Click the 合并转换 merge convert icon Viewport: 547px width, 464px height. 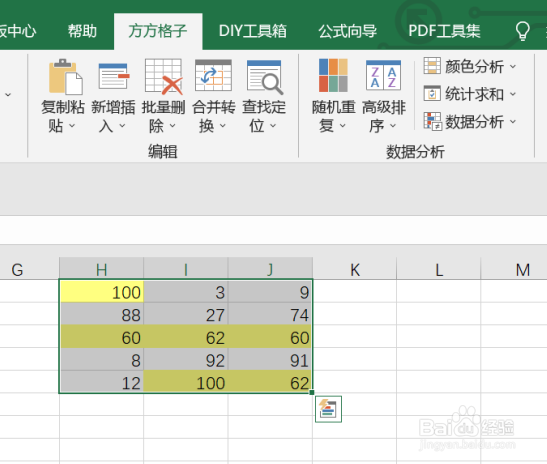click(x=213, y=76)
